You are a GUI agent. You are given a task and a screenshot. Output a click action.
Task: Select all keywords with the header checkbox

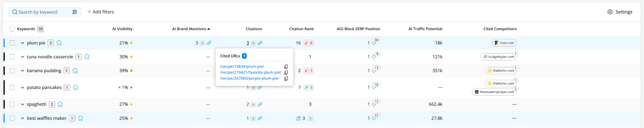click(12, 29)
